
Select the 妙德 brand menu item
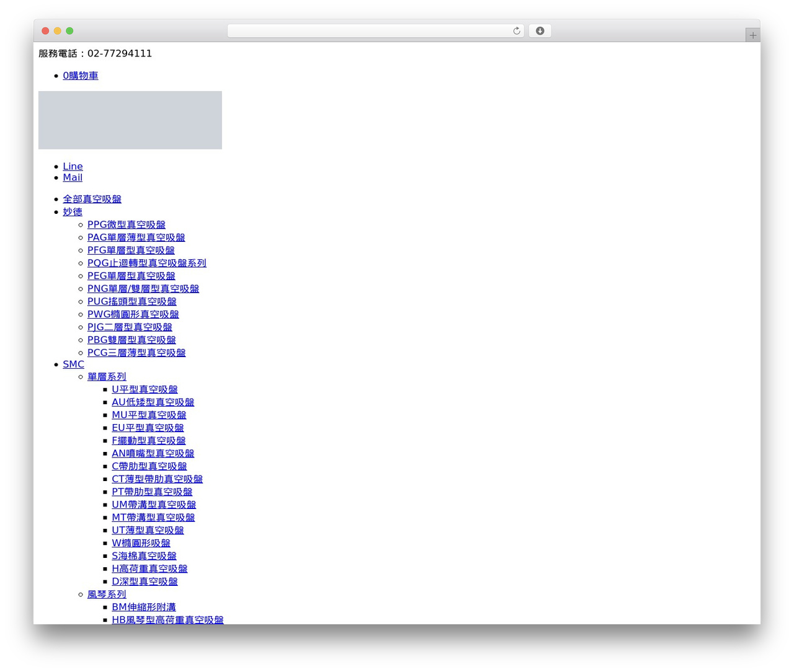(73, 211)
